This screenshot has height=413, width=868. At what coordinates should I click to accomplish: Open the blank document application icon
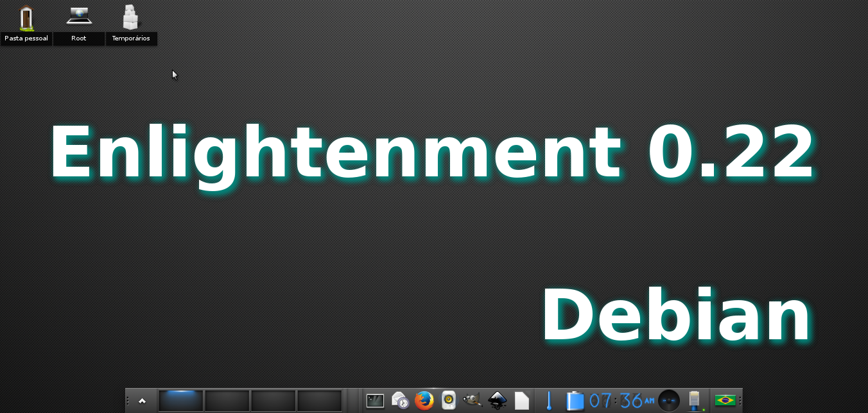click(521, 400)
